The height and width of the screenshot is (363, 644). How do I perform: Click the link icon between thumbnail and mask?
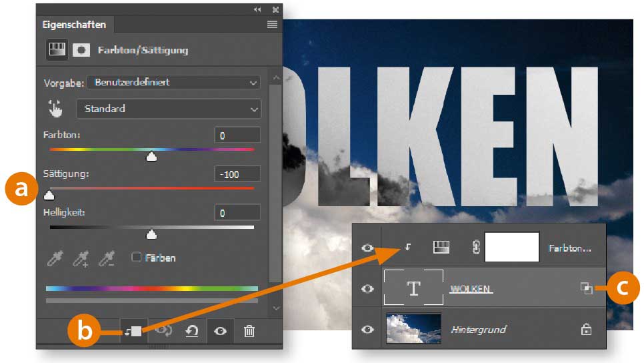tap(475, 247)
